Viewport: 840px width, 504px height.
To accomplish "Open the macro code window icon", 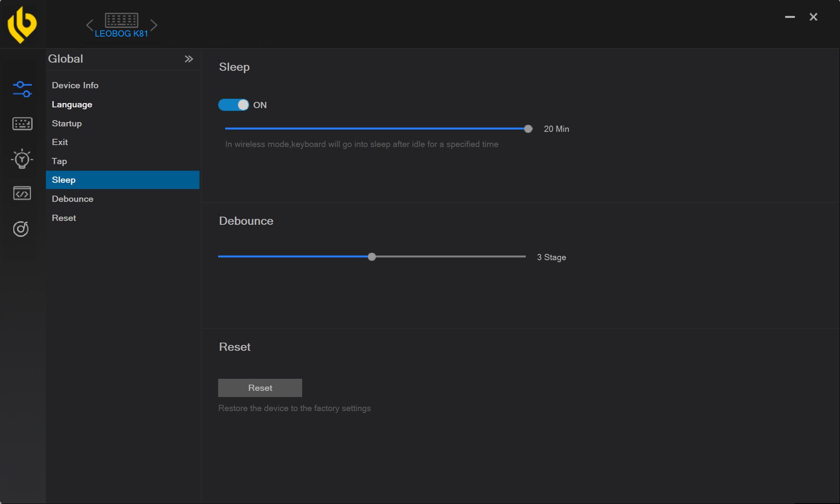I will [22, 193].
